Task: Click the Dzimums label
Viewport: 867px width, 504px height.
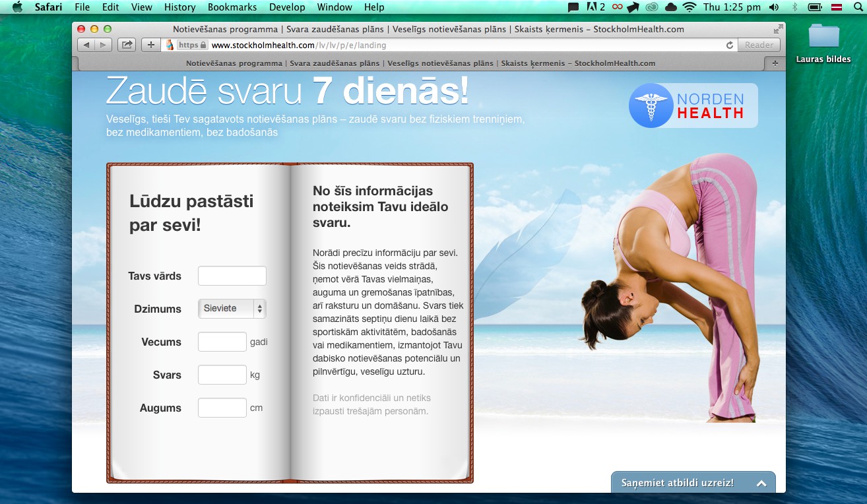Action: [x=158, y=309]
